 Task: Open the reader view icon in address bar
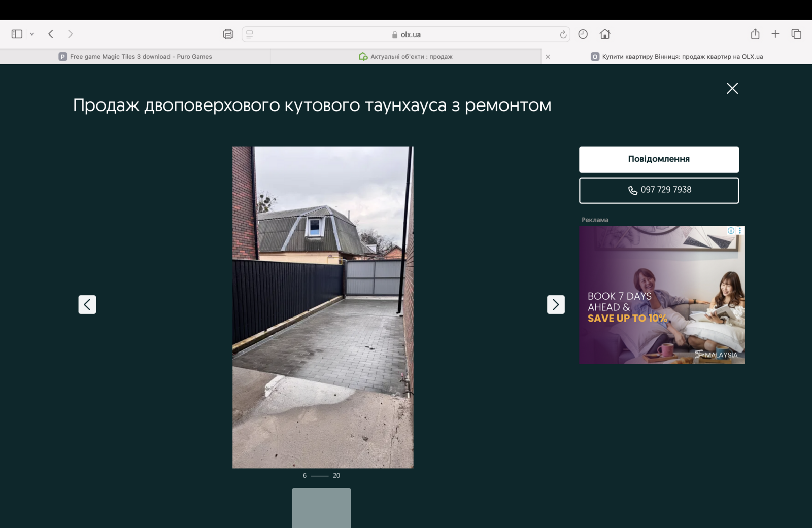(250, 34)
